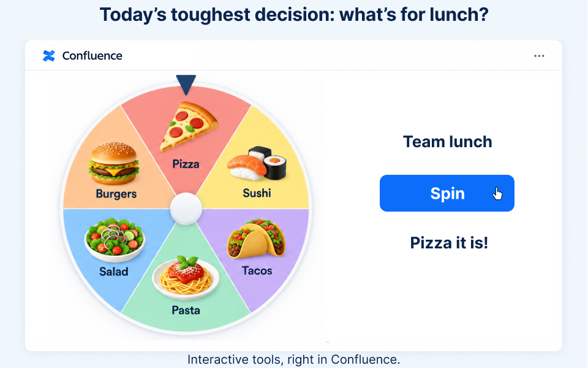Open the three-dot more options menu
This screenshot has height=368, width=588.
point(539,56)
